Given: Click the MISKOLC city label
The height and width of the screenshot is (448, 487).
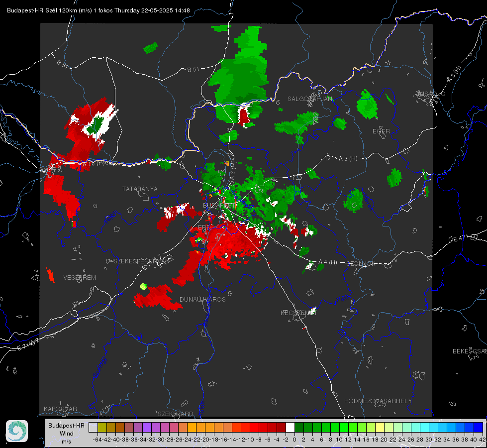Looking at the screenshot, I should [431, 94].
